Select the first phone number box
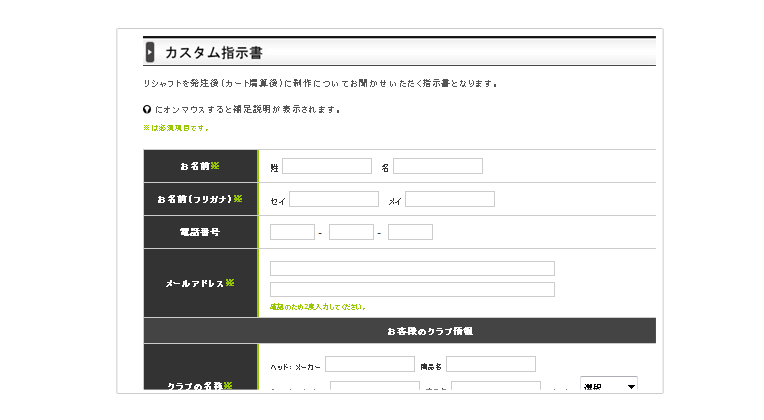This screenshot has width=764, height=420. [292, 232]
